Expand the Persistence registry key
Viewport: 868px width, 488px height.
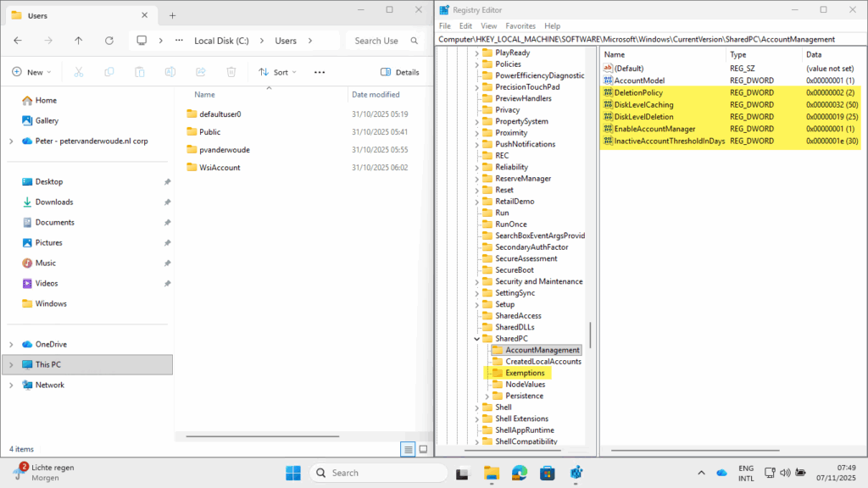pyautogui.click(x=487, y=396)
